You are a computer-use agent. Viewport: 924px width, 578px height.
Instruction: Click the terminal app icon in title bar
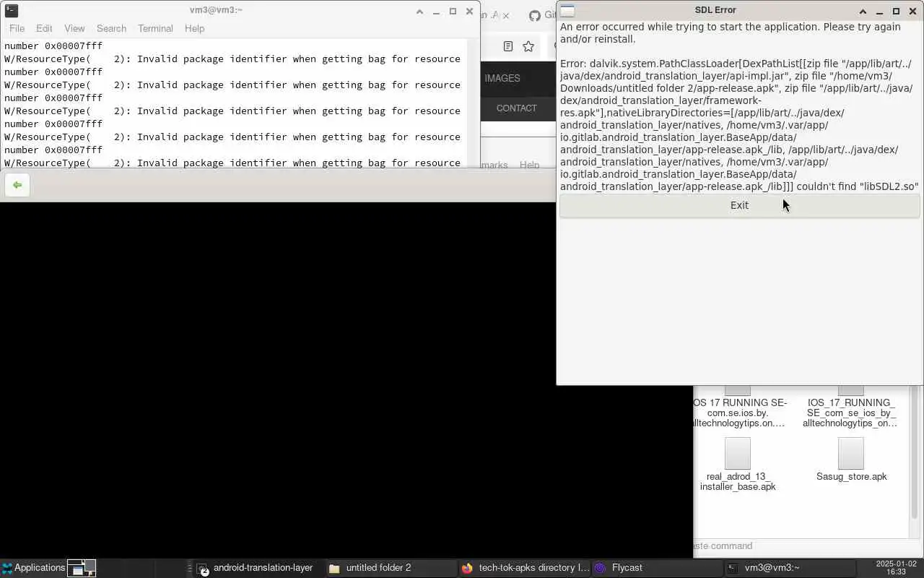(x=11, y=10)
